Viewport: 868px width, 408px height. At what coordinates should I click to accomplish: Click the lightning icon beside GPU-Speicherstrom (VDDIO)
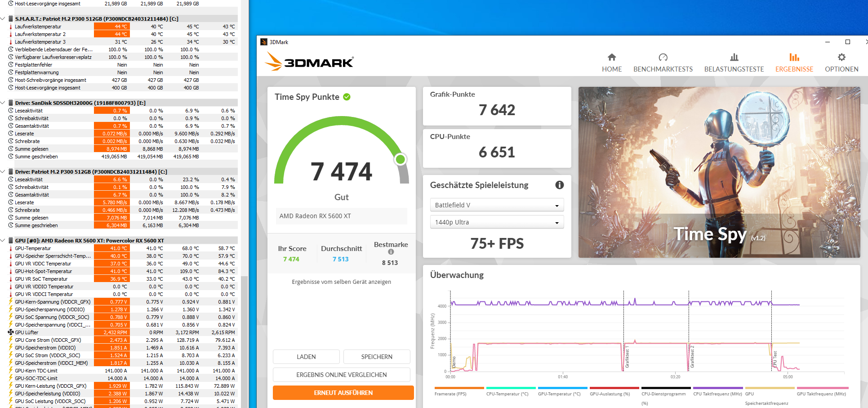11,348
